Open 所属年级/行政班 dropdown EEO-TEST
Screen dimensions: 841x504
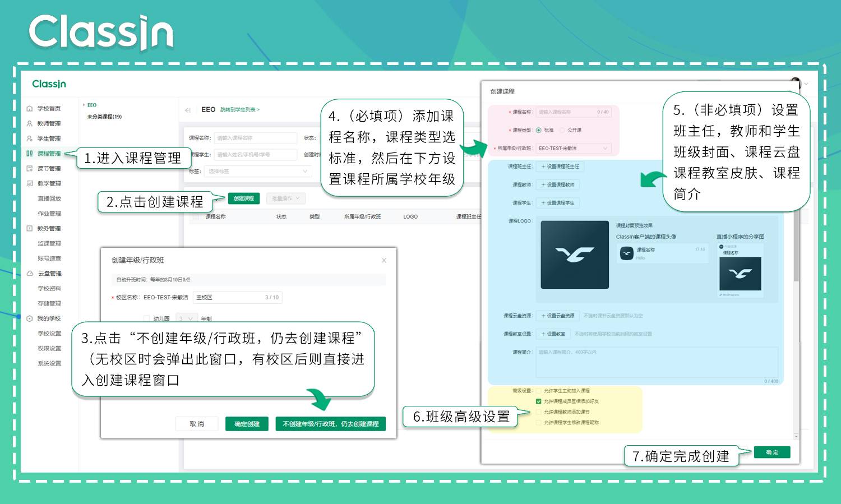click(573, 148)
